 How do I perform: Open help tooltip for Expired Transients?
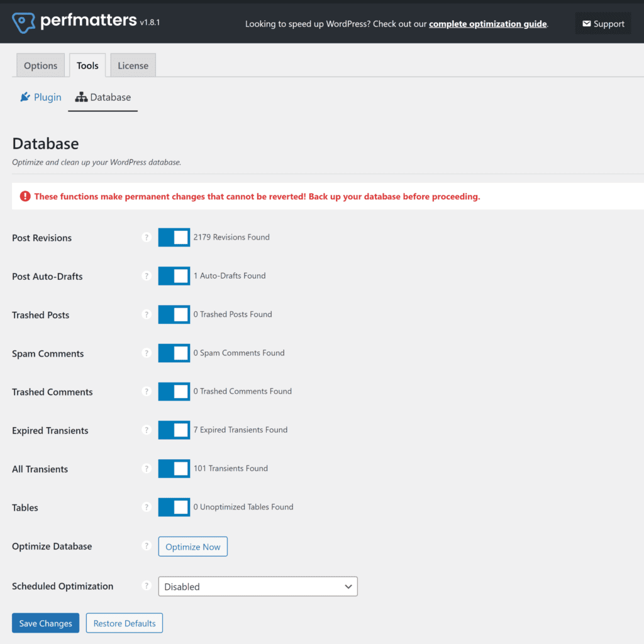146,430
